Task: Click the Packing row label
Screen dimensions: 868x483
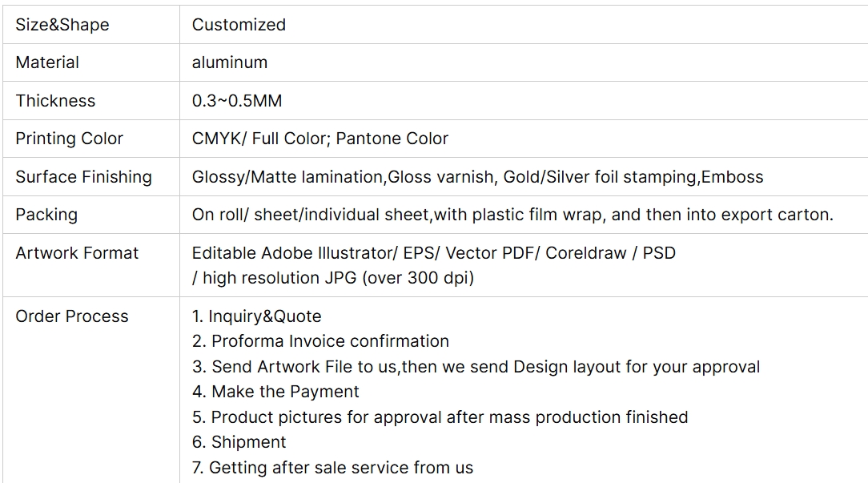Action: click(46, 215)
